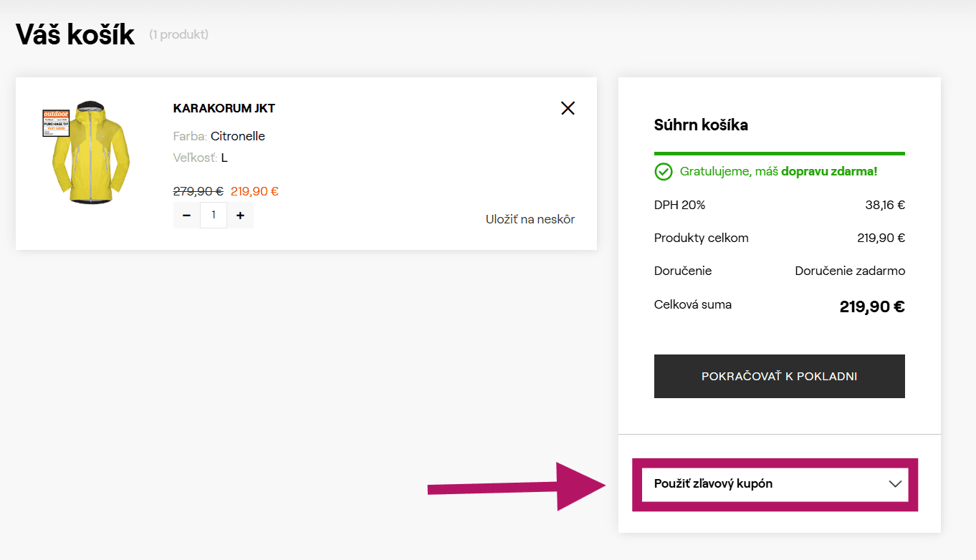Open the KARAKORUM JKT product title
The image size is (976, 560).
point(224,108)
